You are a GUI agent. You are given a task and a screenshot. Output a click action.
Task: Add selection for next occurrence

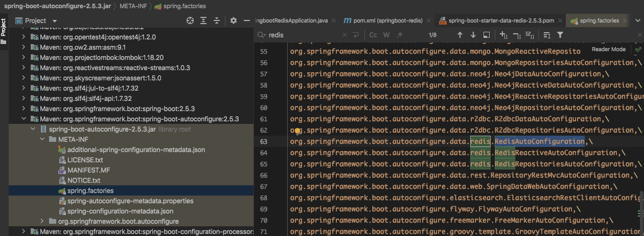503,35
